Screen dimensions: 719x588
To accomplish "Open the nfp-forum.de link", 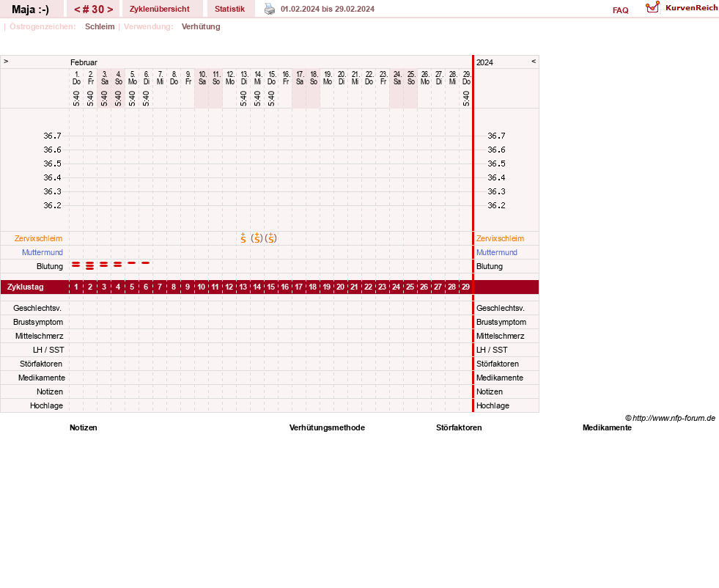I will (x=670, y=418).
